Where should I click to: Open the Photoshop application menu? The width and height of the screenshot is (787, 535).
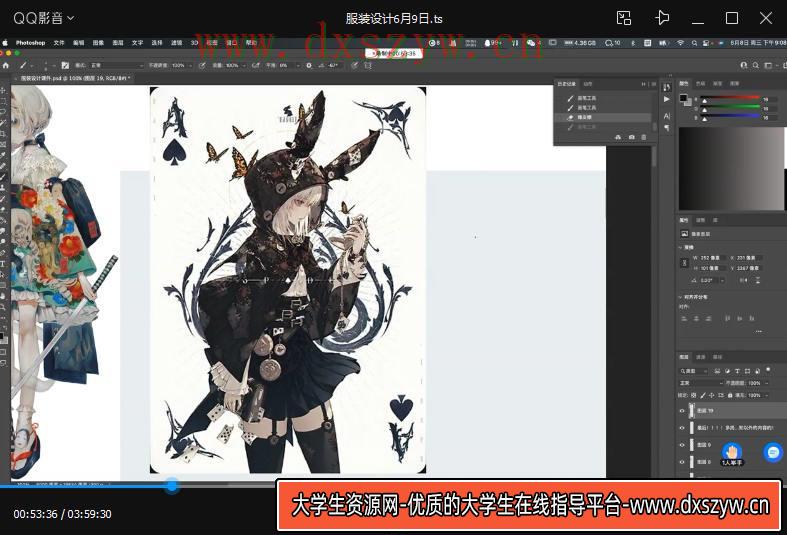coord(30,43)
